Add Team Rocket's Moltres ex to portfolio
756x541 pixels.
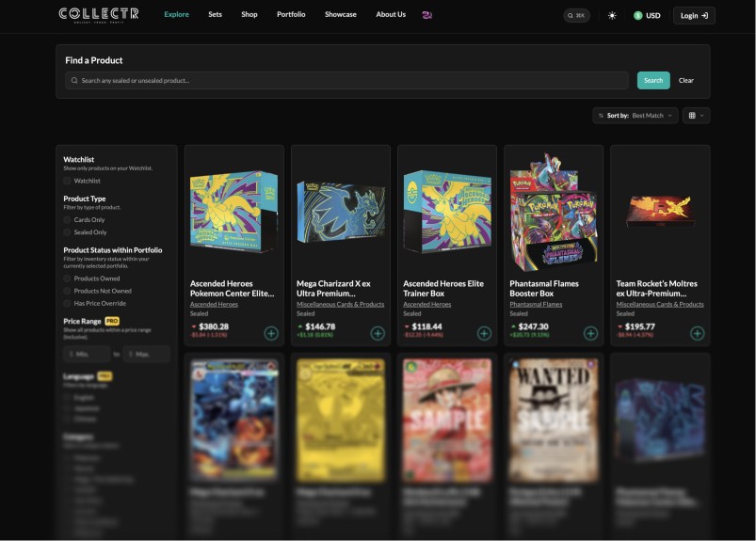pyautogui.click(x=698, y=333)
